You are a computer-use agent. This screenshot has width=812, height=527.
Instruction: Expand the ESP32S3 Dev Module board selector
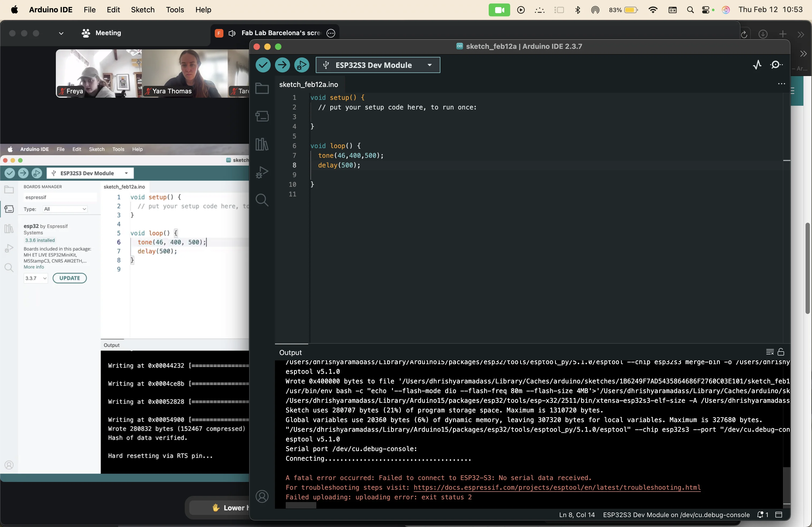[x=378, y=65]
